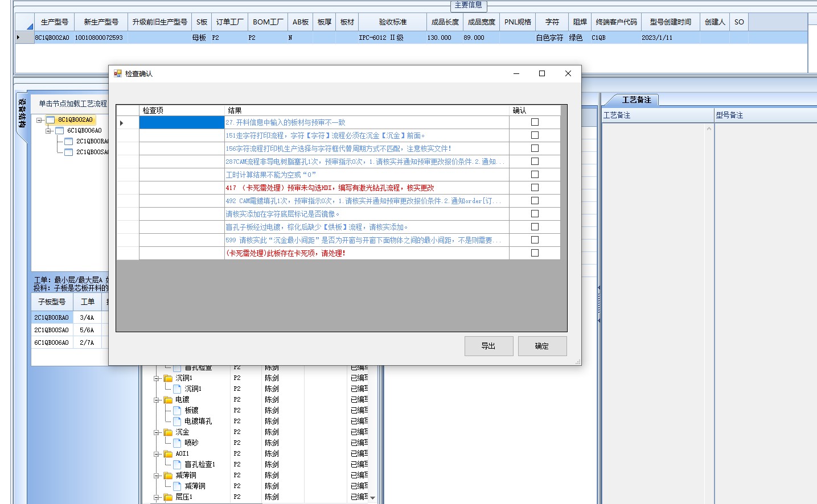The width and height of the screenshot is (817, 504).
Task: Click the 6C1QB006A0 node icon in tree
Action: click(x=60, y=131)
